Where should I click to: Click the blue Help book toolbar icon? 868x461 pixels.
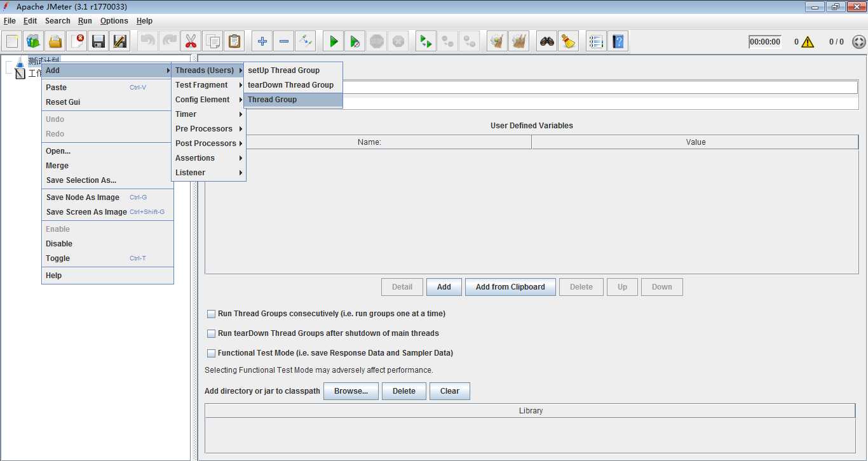pos(618,41)
